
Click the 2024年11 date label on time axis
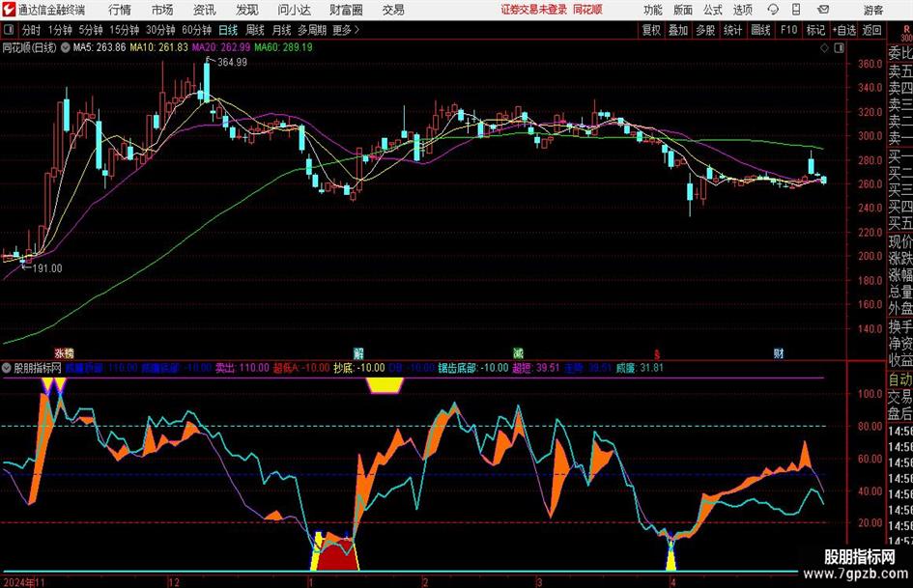click(x=23, y=582)
